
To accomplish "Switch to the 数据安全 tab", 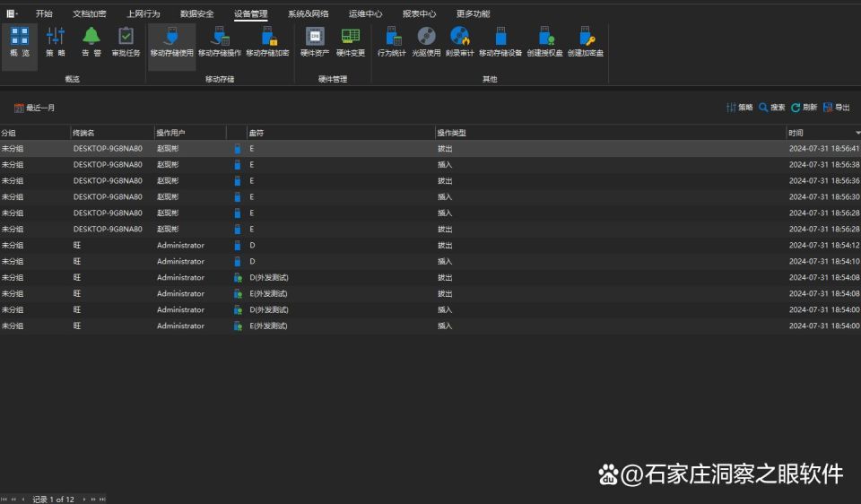I will coord(197,13).
